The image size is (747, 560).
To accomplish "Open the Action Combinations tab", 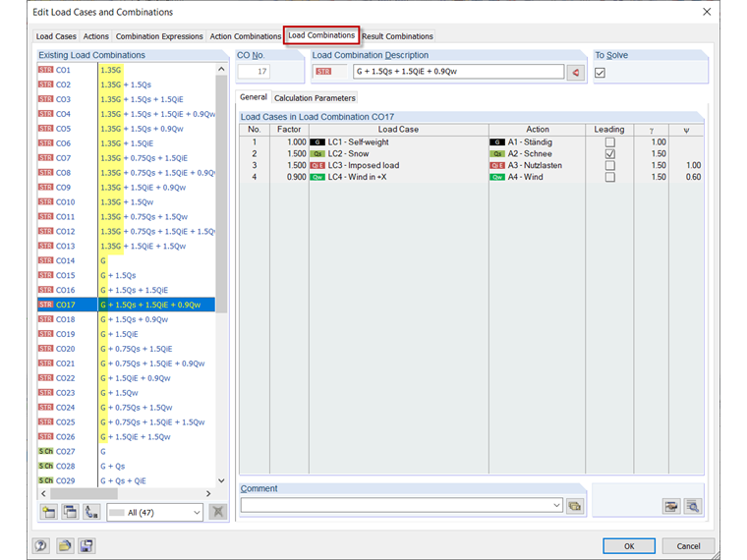I will pyautogui.click(x=246, y=36).
